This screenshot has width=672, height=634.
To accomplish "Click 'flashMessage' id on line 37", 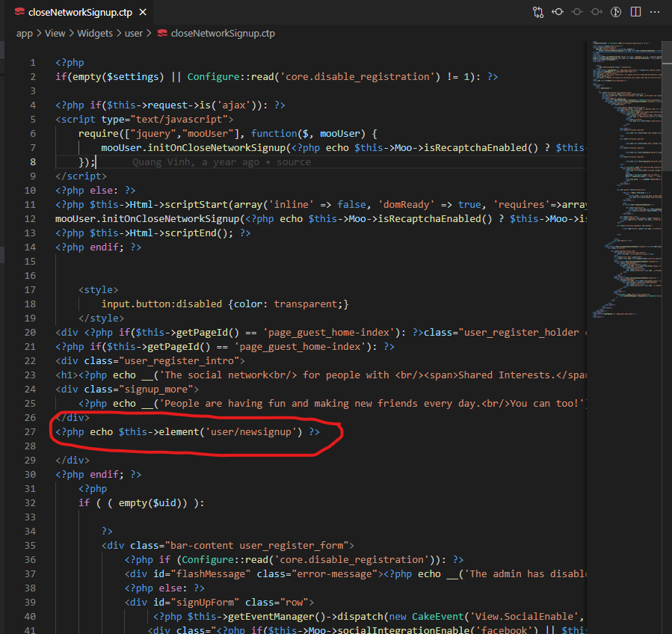I will pos(211,573).
